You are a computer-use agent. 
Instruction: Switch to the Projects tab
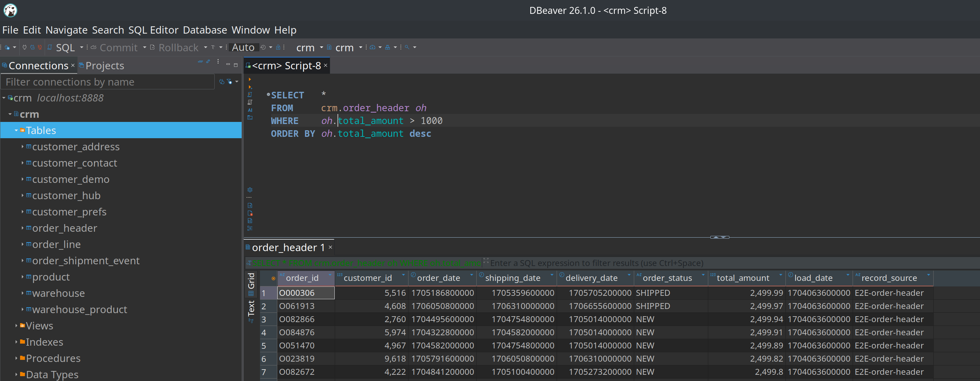coord(101,66)
